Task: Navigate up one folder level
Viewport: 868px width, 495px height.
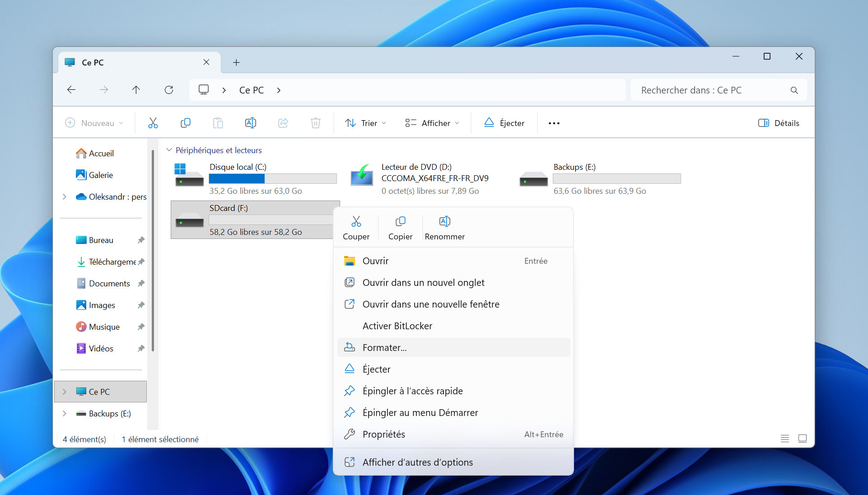Action: [136, 90]
